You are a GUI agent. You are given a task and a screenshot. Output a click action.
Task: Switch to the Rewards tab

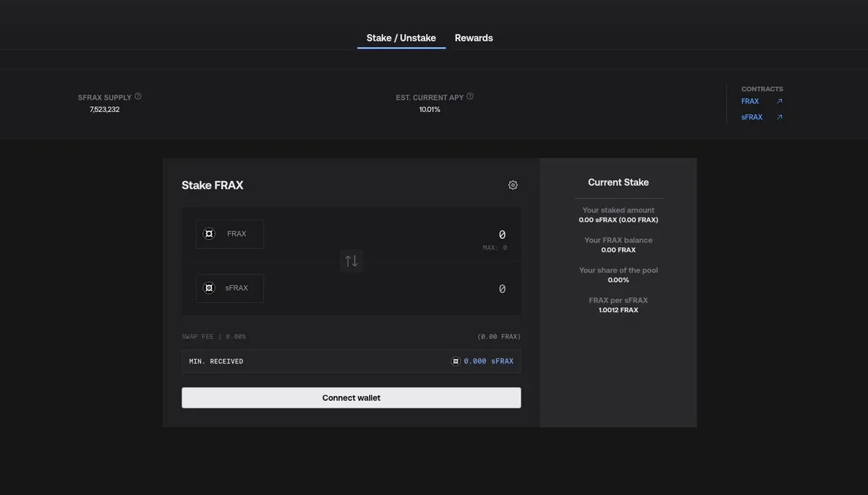tap(474, 38)
